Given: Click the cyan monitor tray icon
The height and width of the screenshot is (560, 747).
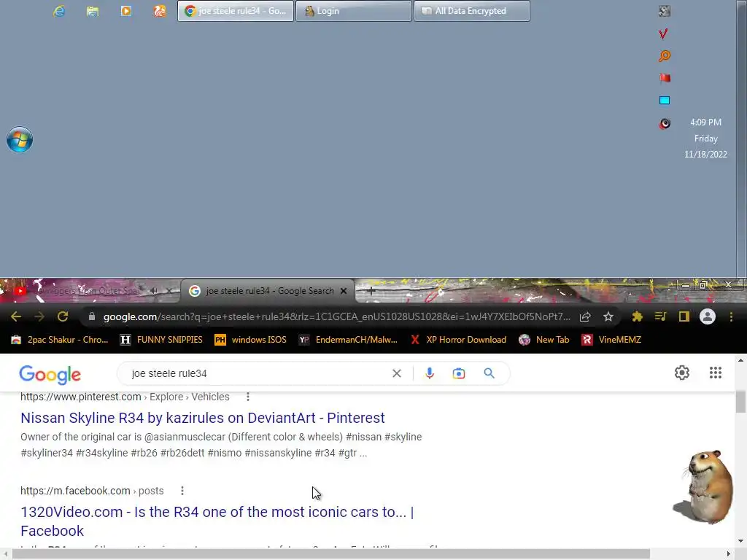Looking at the screenshot, I should click(665, 101).
